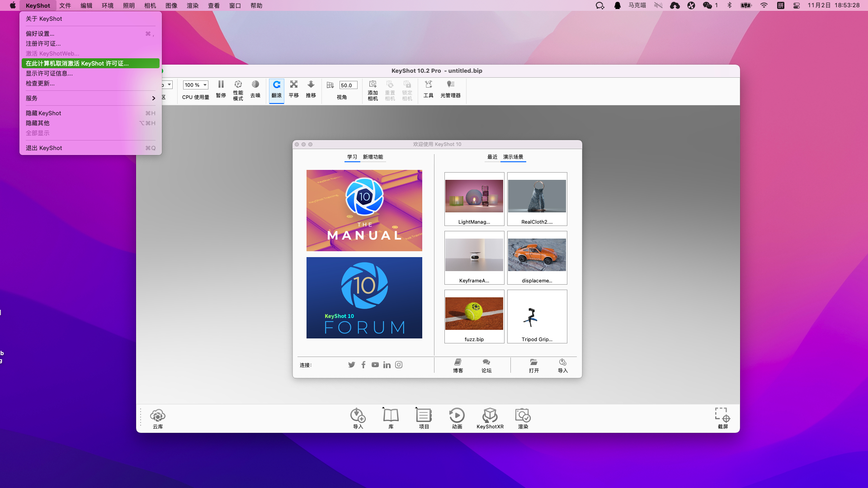Open the Light Manager (光管理器) icon

450,89
